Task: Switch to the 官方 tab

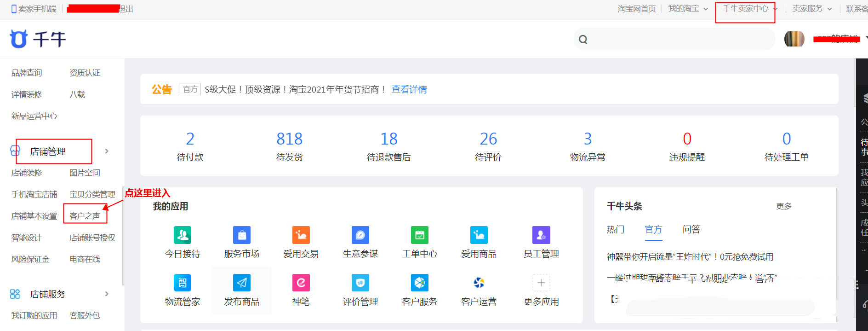Action: click(653, 229)
